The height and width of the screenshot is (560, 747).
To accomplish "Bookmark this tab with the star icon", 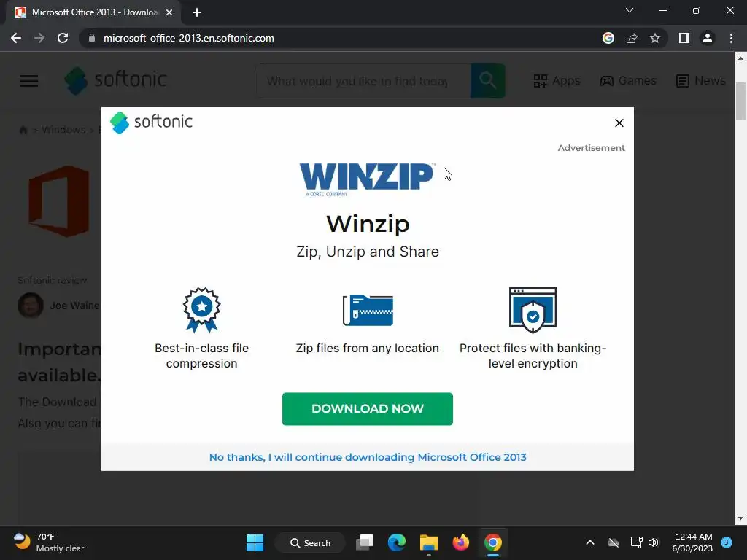I will pos(655,38).
